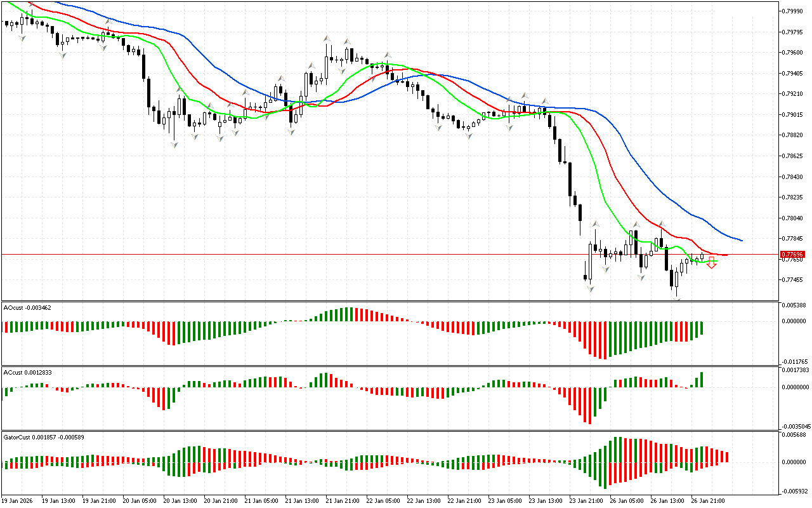Click the right end of the blue Alligator line
Image resolution: width=812 pixels, height=508 pixels.
point(741,240)
